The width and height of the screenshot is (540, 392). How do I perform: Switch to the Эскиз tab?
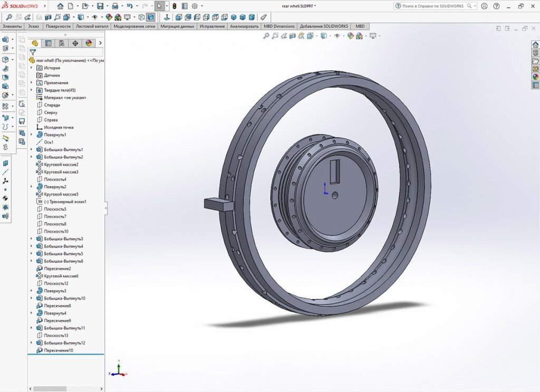point(34,26)
